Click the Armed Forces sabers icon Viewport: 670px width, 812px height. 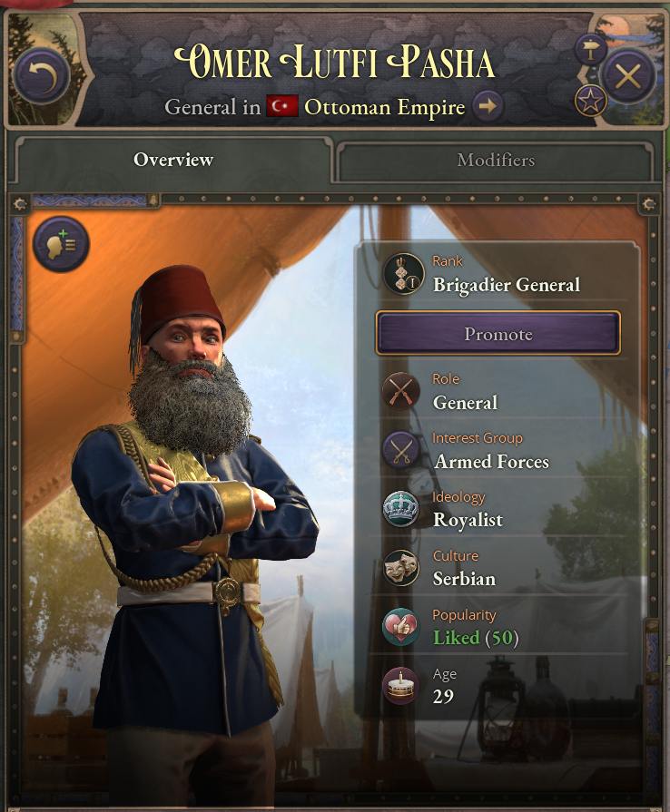[401, 450]
